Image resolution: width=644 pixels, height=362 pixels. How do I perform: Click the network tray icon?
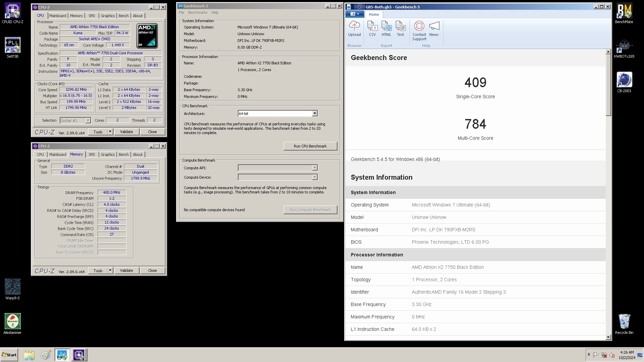point(604,355)
